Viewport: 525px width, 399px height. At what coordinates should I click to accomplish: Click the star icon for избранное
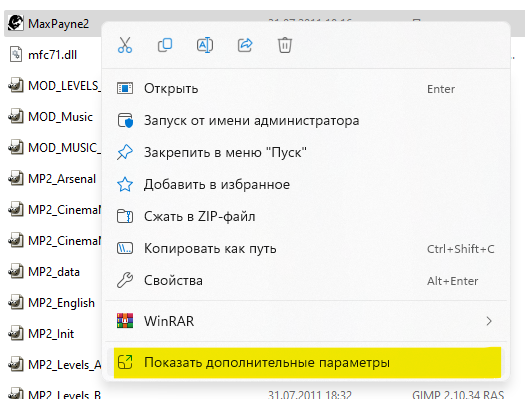tap(125, 184)
